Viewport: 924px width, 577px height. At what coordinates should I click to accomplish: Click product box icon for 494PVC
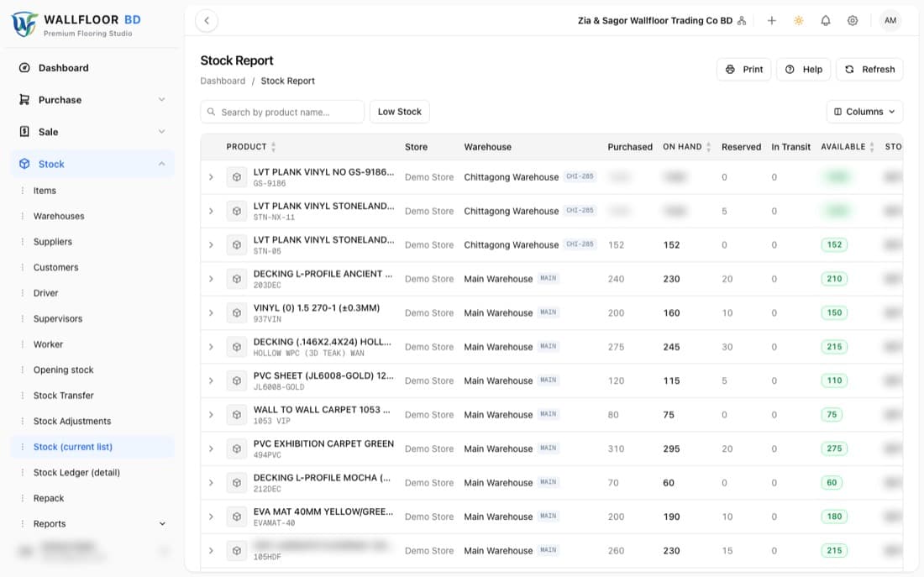coord(236,448)
